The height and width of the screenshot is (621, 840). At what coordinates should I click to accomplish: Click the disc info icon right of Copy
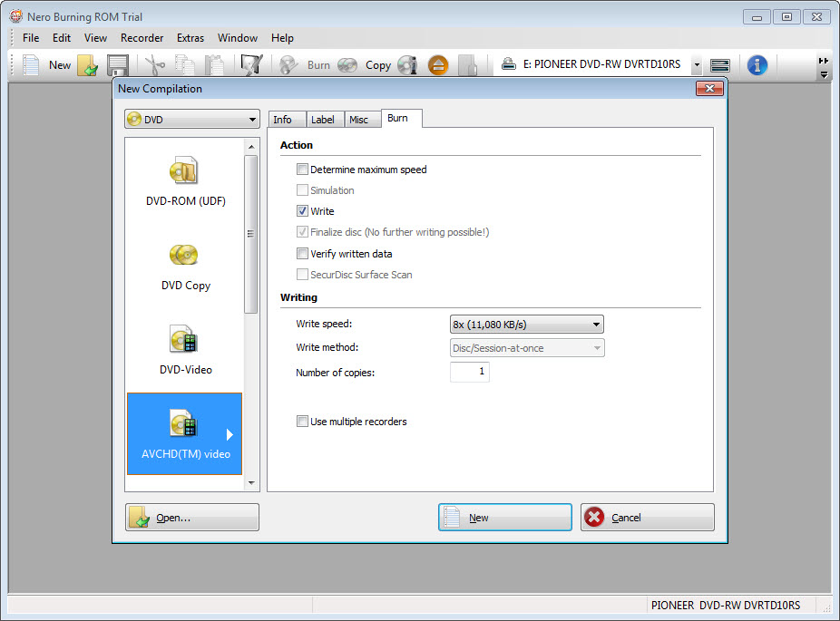click(407, 65)
